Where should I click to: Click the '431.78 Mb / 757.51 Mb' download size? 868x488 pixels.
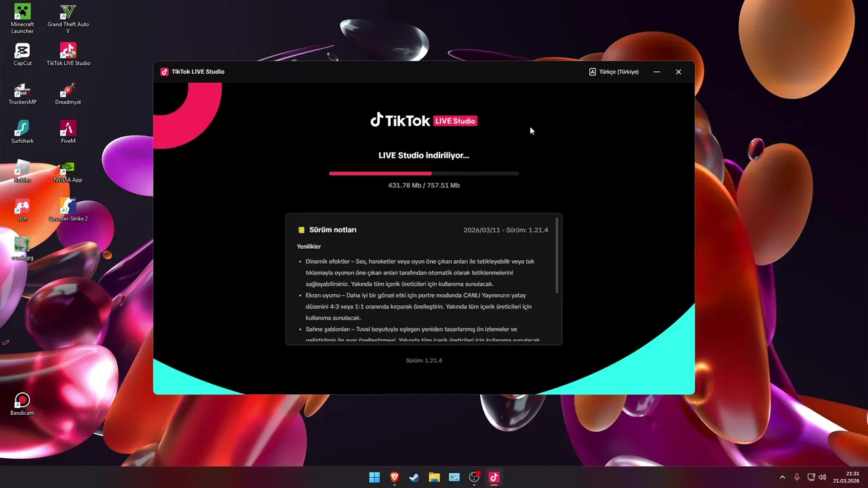tap(424, 185)
